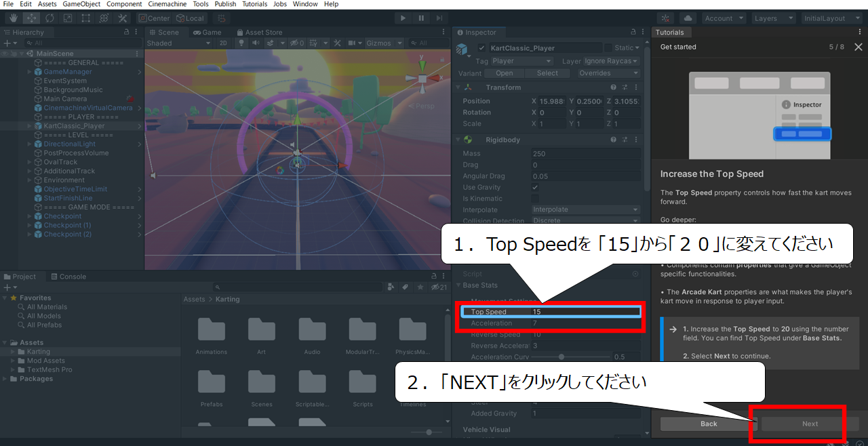The height and width of the screenshot is (446, 868).
Task: Click the Step frame button
Action: tap(439, 18)
